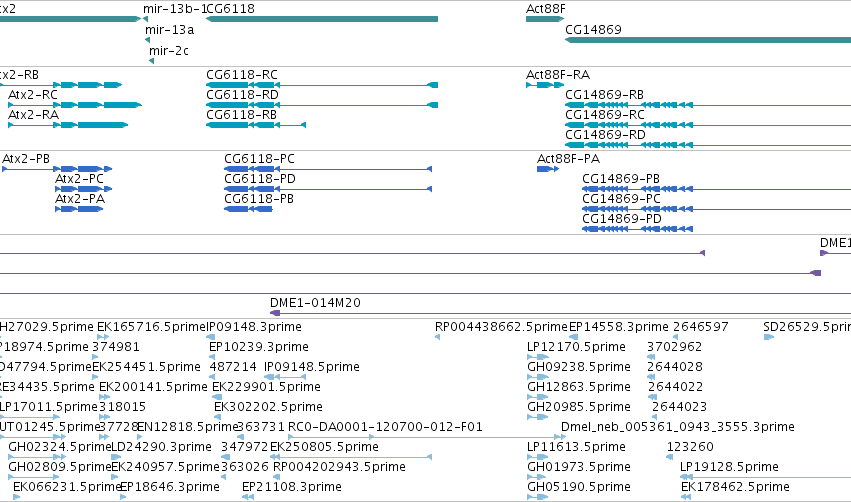Click the RP004202943.5prime label
The height and width of the screenshot is (502, 851).
[339, 468]
